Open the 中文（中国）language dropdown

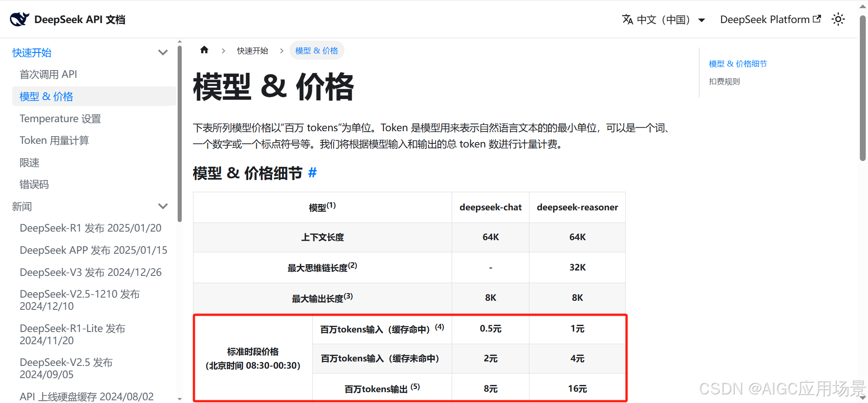[664, 19]
